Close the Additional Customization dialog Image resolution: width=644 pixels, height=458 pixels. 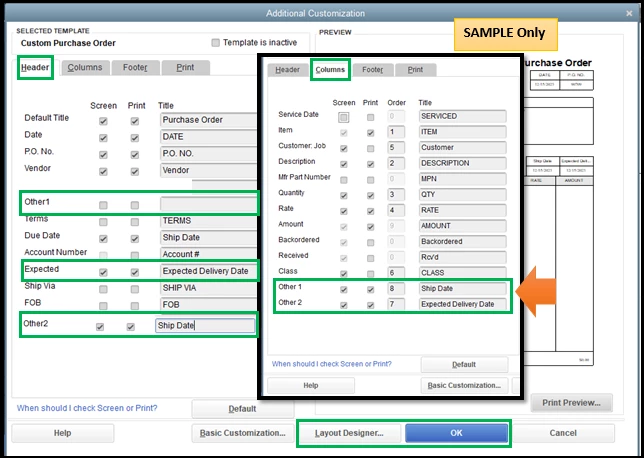tap(629, 14)
